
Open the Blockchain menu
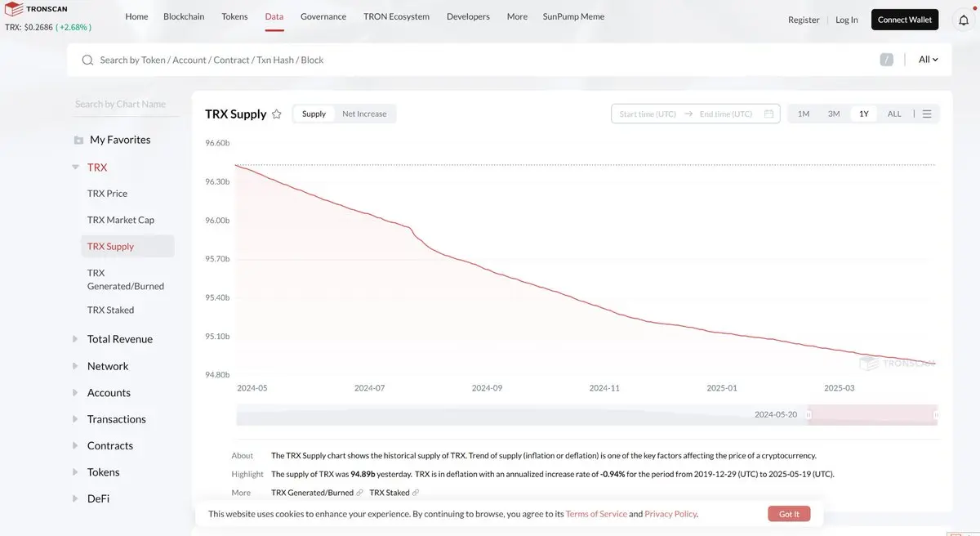pos(184,16)
